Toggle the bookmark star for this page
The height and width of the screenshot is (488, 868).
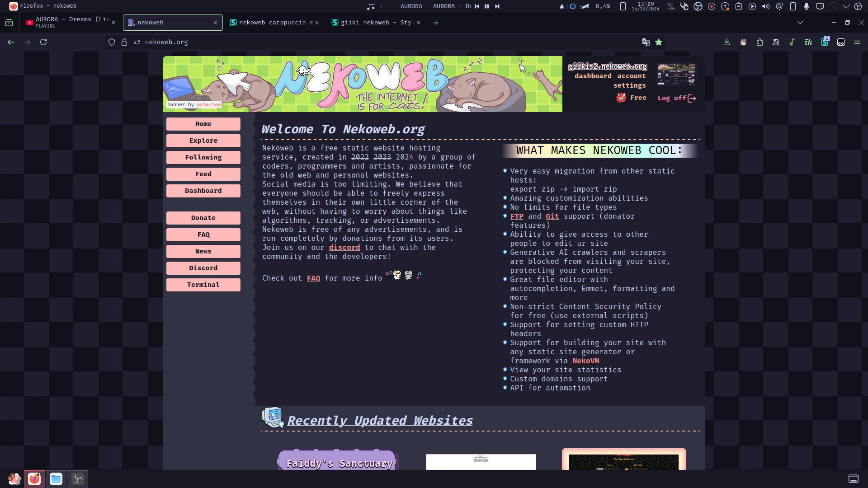pyautogui.click(x=659, y=42)
